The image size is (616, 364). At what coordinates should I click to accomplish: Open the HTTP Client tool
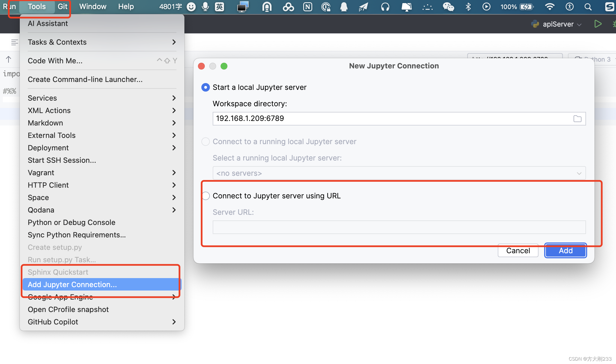pos(48,185)
